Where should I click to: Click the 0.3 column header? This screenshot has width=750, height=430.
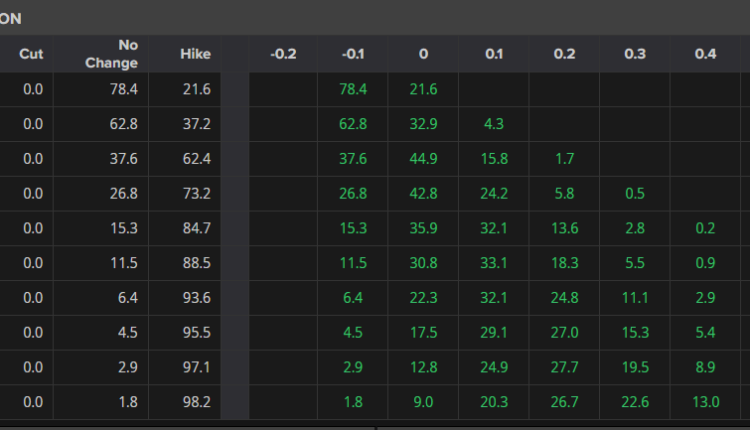pos(635,54)
